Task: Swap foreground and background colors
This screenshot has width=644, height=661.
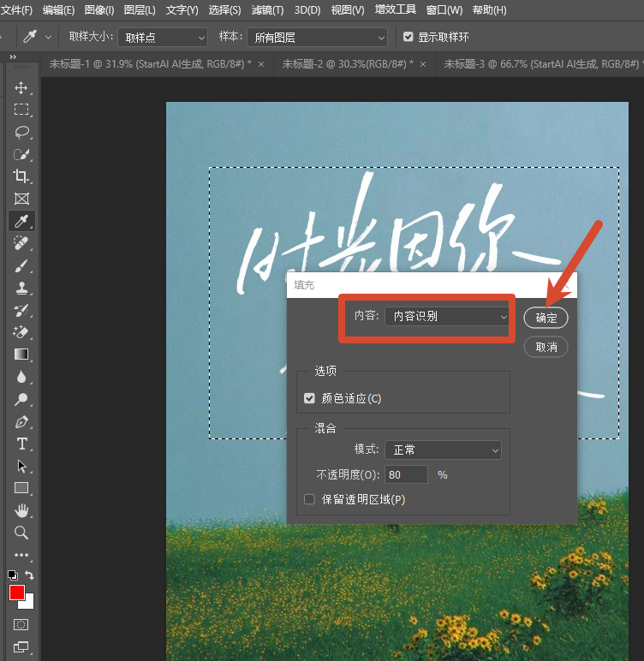Action: (x=29, y=575)
